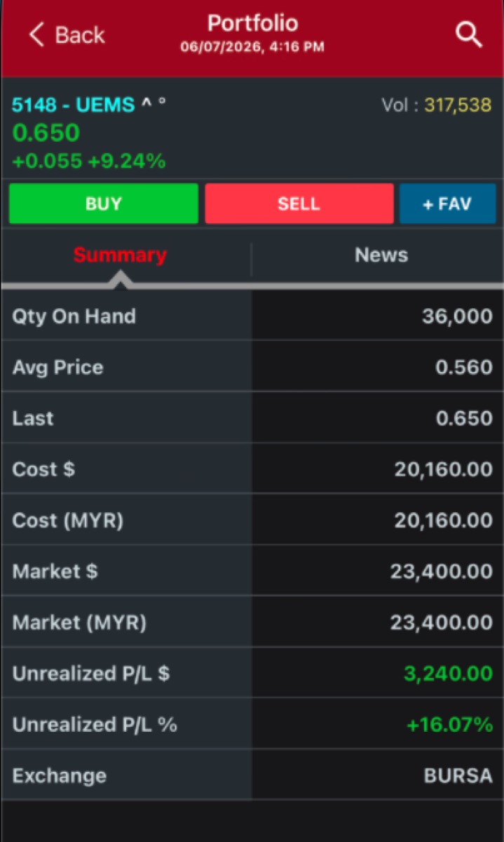Click the change +0.055 +9.24% text

[89, 161]
